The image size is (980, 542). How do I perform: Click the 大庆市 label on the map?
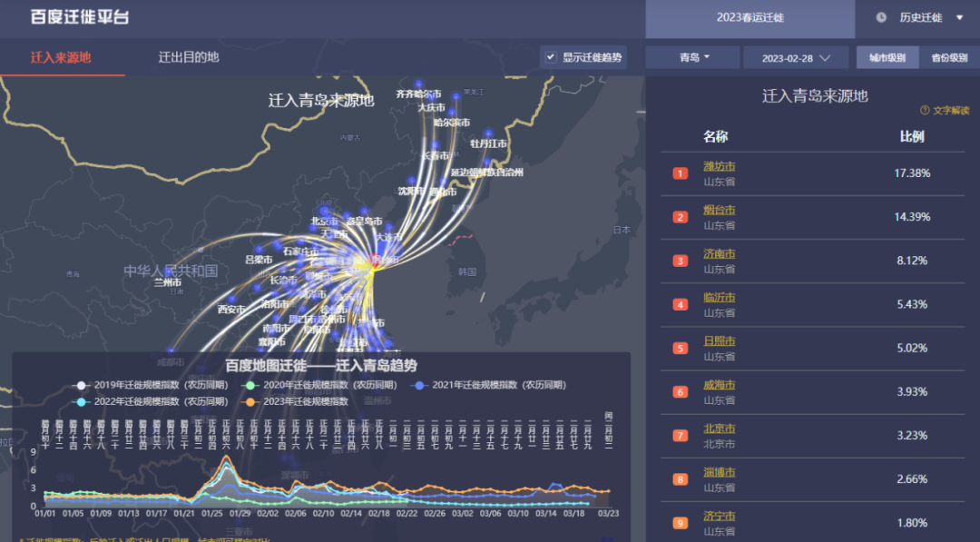tap(431, 107)
